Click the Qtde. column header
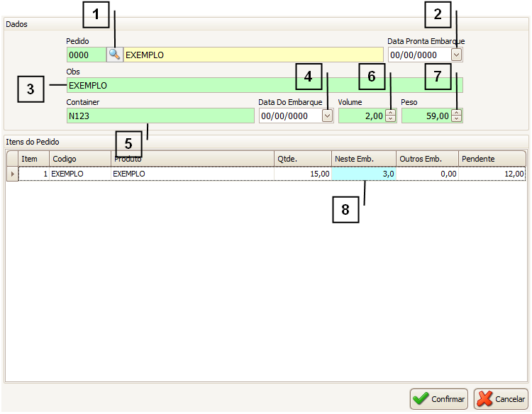The image size is (532, 414). pyautogui.click(x=302, y=159)
